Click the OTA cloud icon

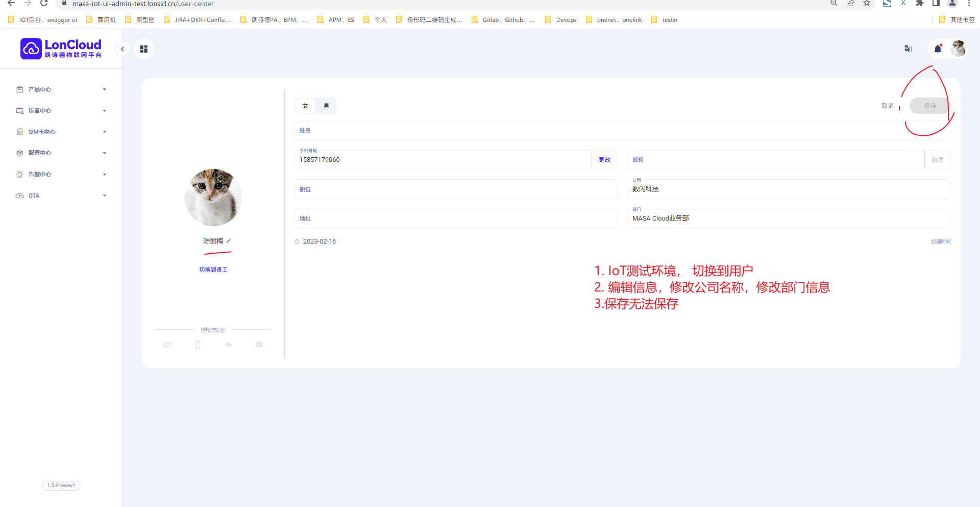(x=19, y=196)
